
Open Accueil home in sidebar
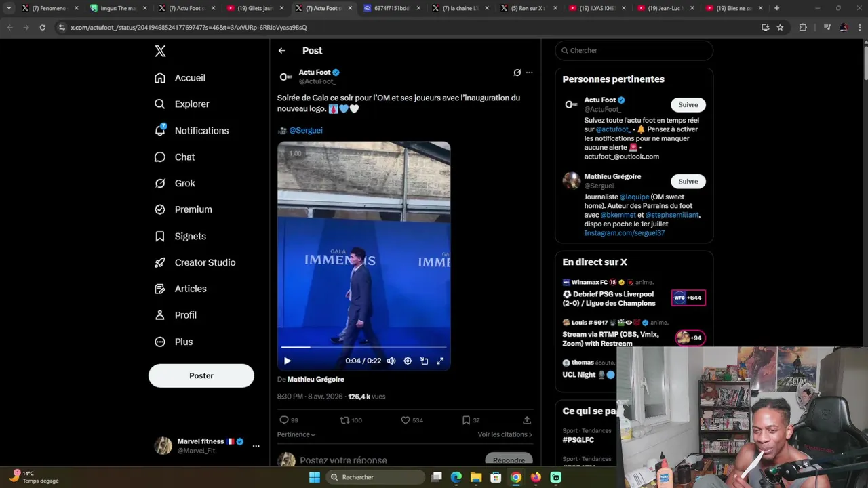click(x=180, y=78)
